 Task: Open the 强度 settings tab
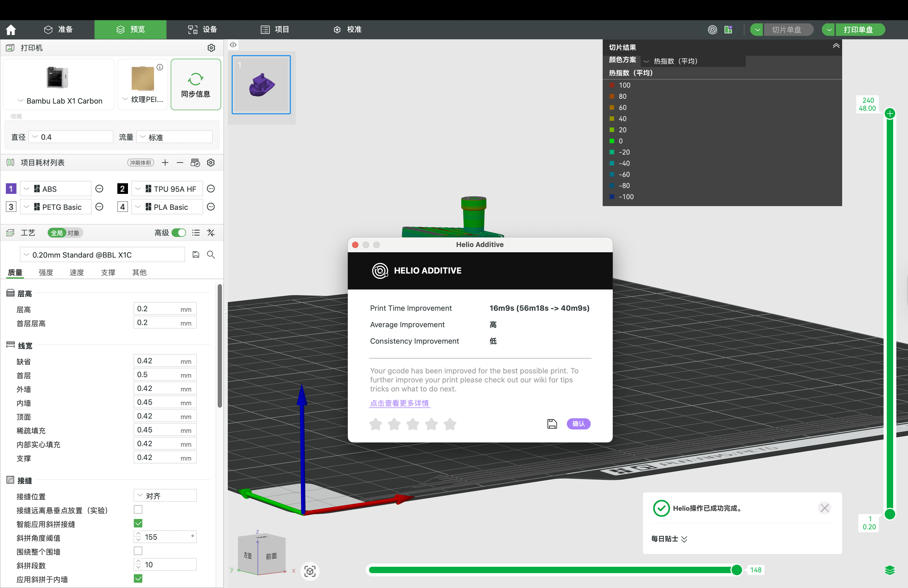pos(46,272)
